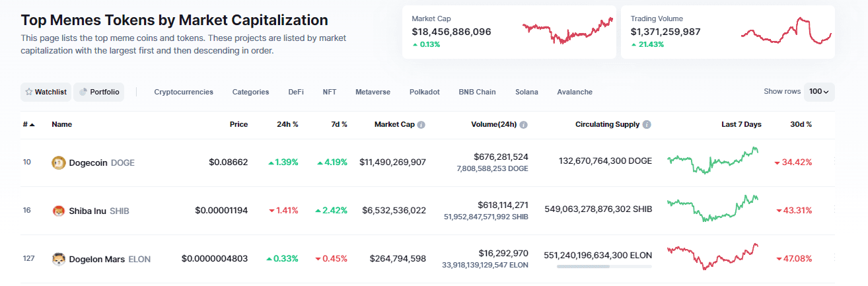
Task: Switch to the Avalanche tab
Action: (x=575, y=92)
